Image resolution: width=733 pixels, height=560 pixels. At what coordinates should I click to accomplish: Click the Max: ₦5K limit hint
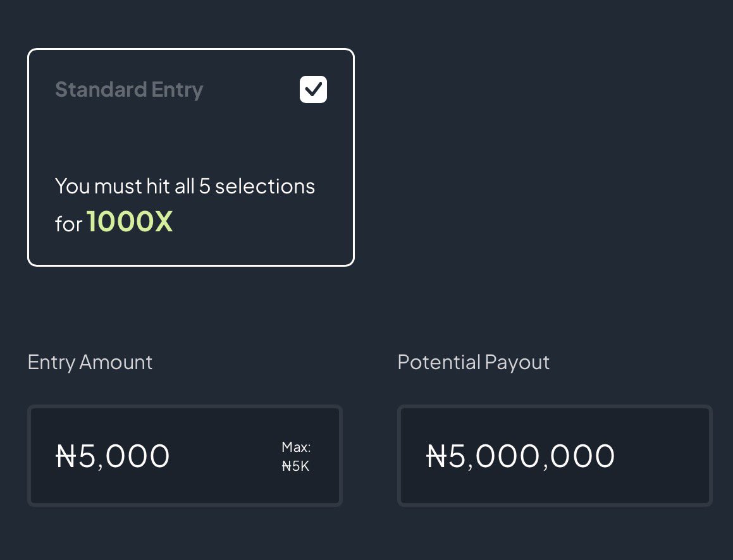click(x=296, y=457)
